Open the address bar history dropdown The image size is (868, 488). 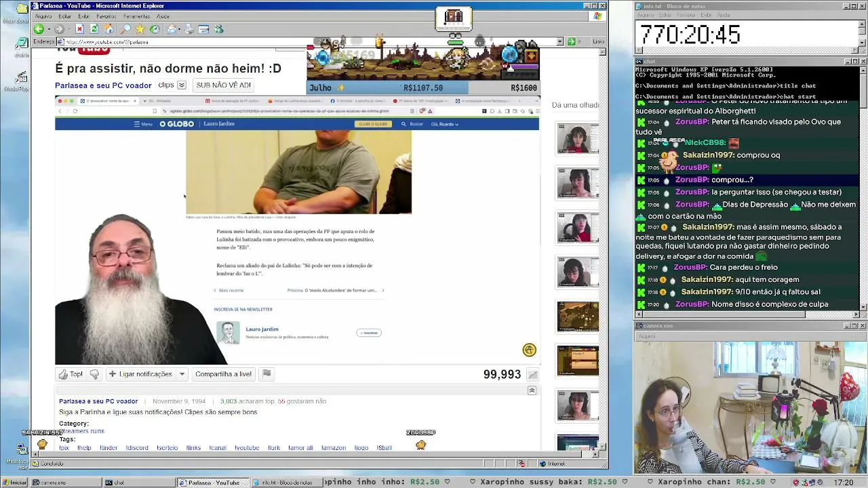click(560, 42)
